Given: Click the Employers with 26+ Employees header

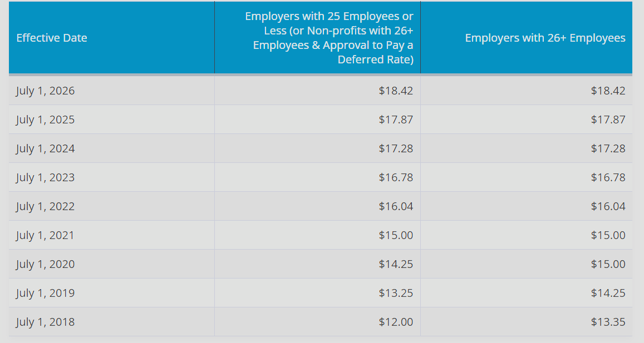Looking at the screenshot, I should (526, 38).
